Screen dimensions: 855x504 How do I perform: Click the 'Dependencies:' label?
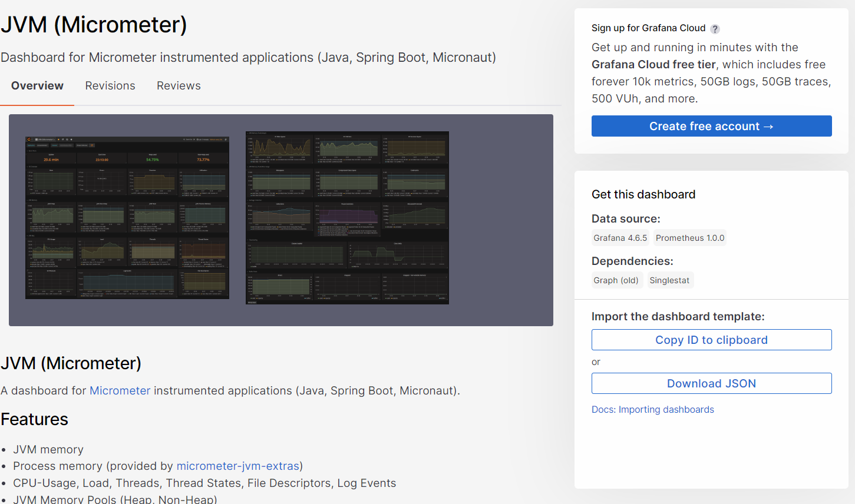coord(632,261)
